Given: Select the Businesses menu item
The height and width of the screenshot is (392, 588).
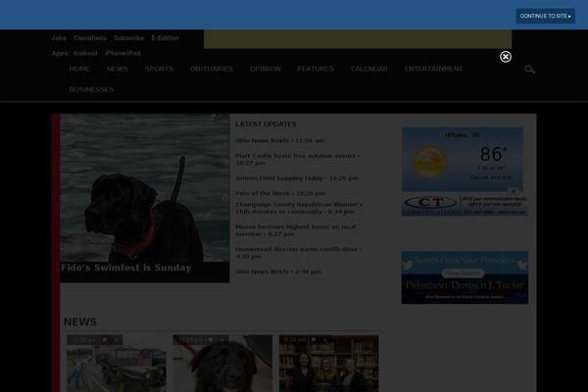Looking at the screenshot, I should pyautogui.click(x=91, y=89).
